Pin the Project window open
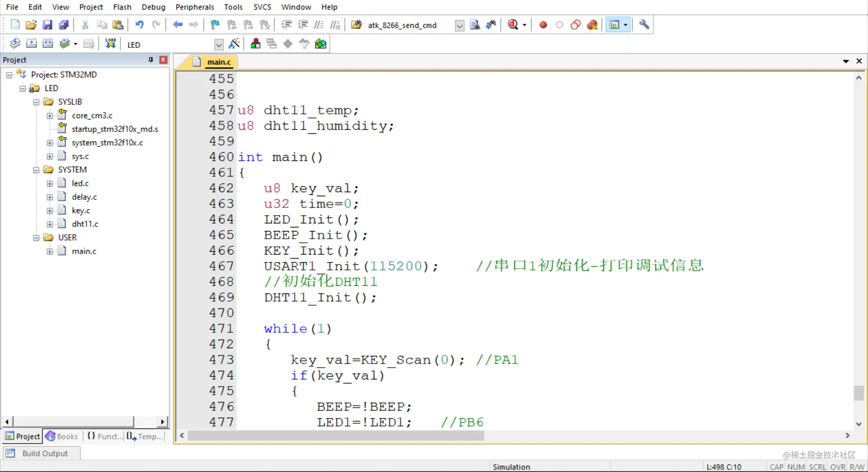 [x=151, y=60]
